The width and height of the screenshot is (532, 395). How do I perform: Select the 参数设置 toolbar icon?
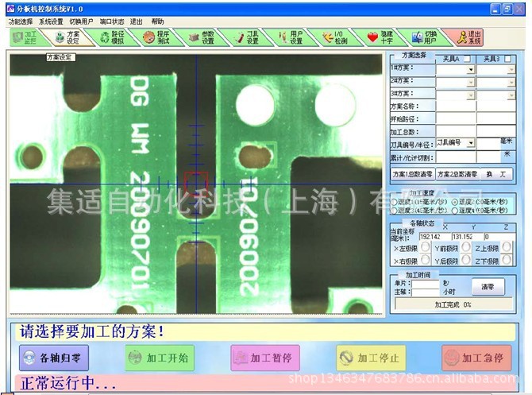[201, 37]
